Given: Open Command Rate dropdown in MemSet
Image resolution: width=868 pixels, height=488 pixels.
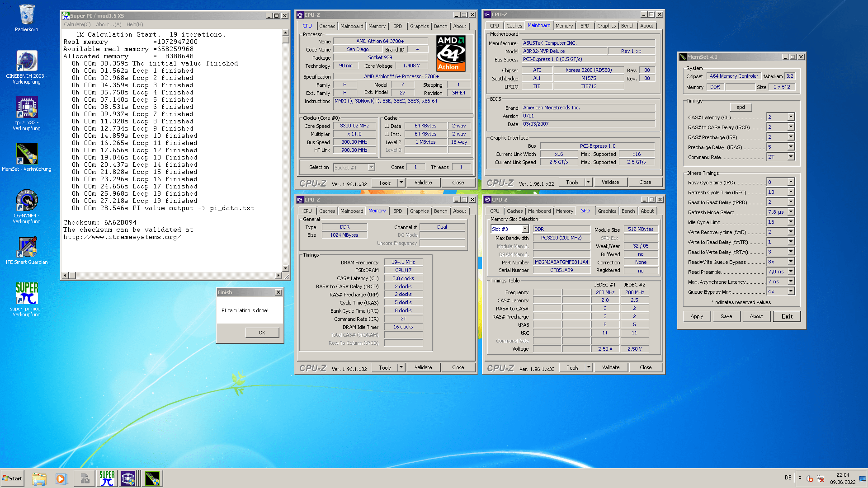Looking at the screenshot, I should (791, 157).
